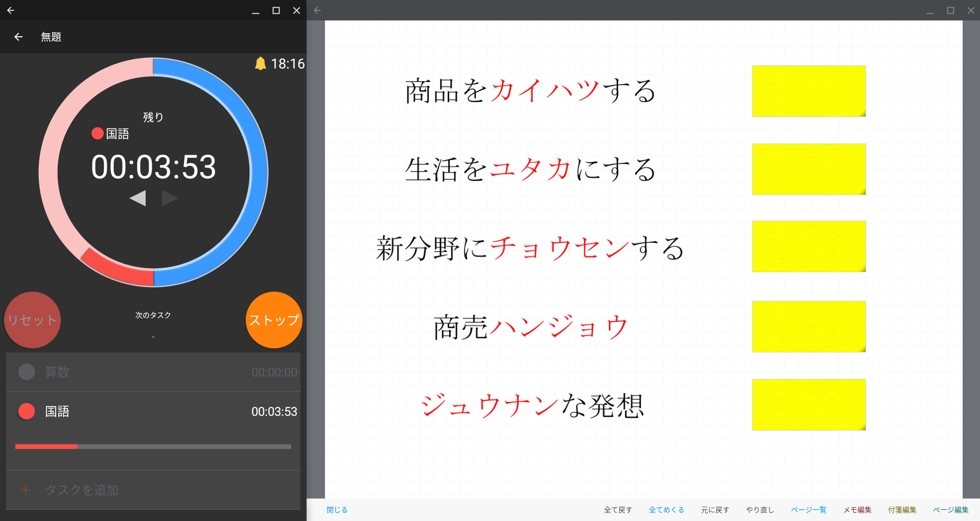
Task: Select the 算数 task row
Action: (x=153, y=372)
